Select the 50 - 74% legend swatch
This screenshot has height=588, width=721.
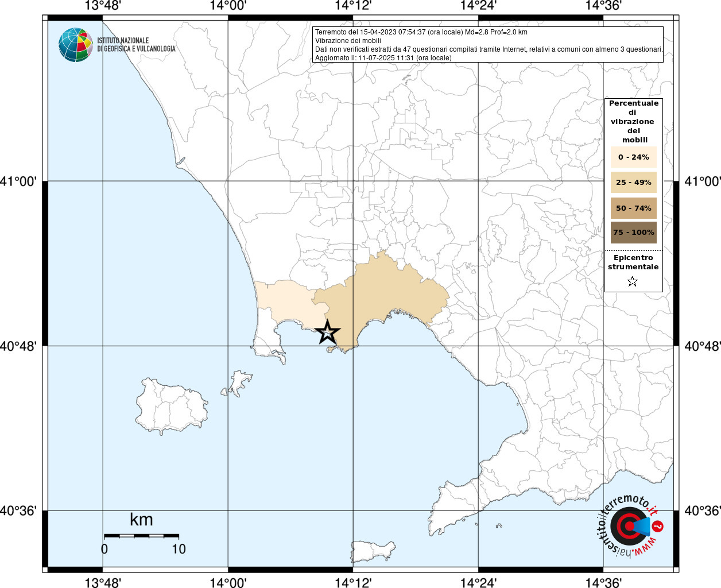(x=634, y=208)
